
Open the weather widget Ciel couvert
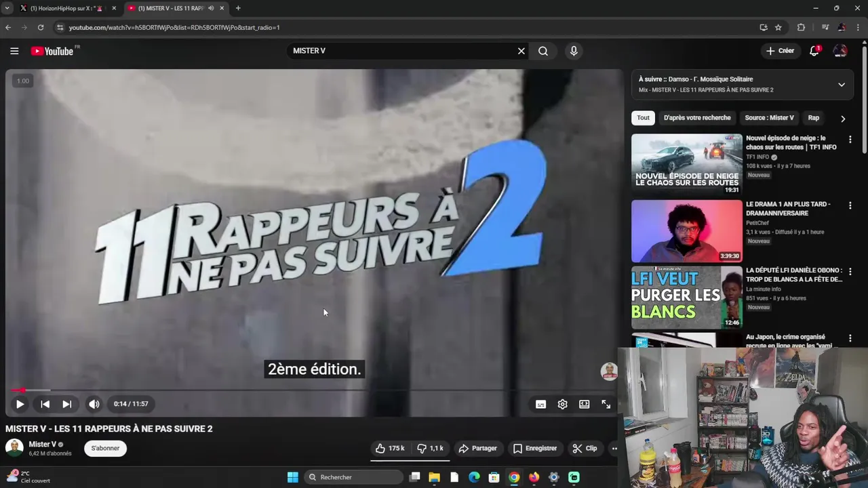tap(28, 477)
